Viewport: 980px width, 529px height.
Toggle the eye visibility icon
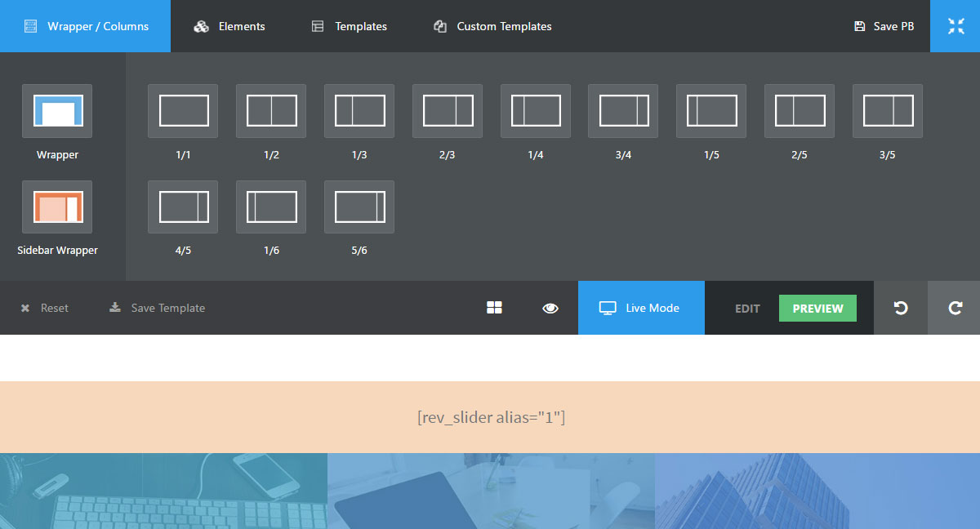[550, 308]
